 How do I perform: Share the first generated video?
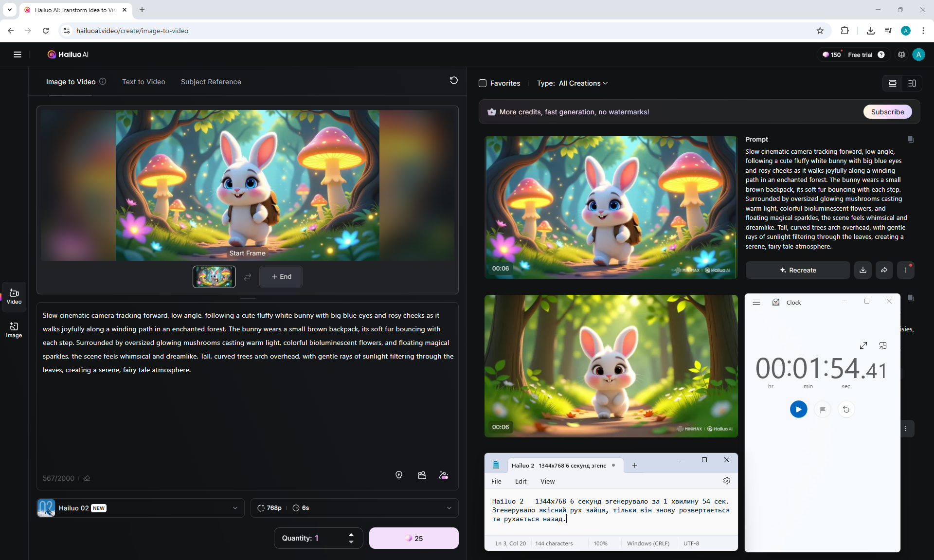tap(884, 270)
